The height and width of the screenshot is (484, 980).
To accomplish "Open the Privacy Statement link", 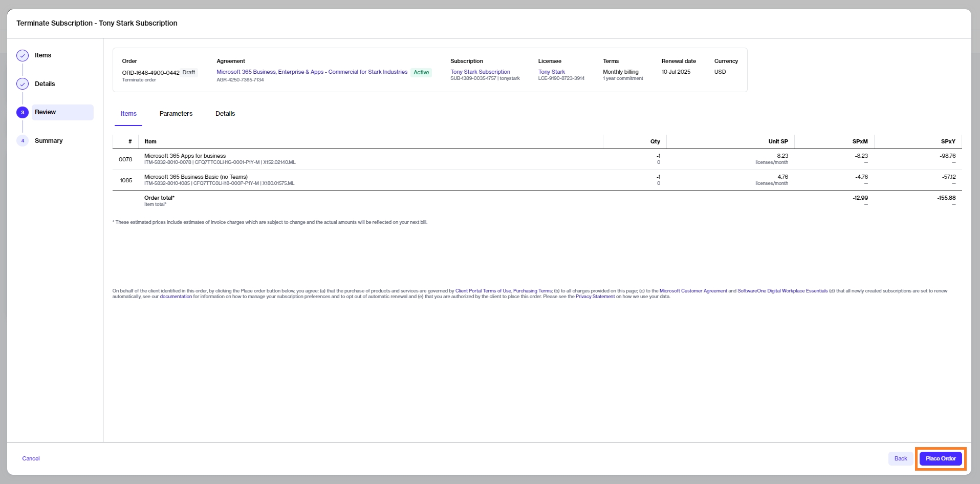I will [595, 297].
